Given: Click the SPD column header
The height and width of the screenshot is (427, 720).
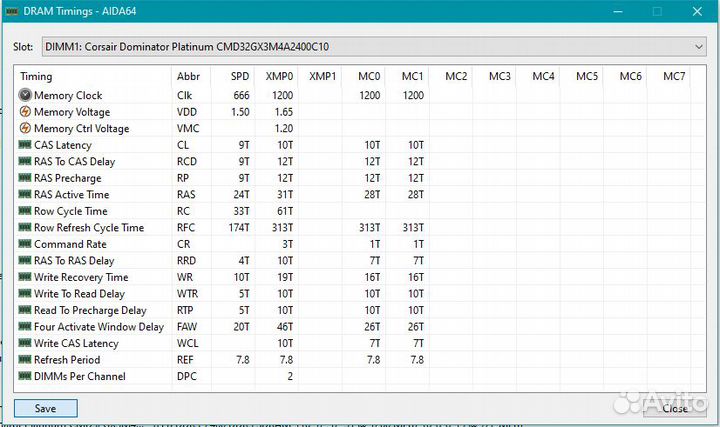Looking at the screenshot, I should 240,76.
